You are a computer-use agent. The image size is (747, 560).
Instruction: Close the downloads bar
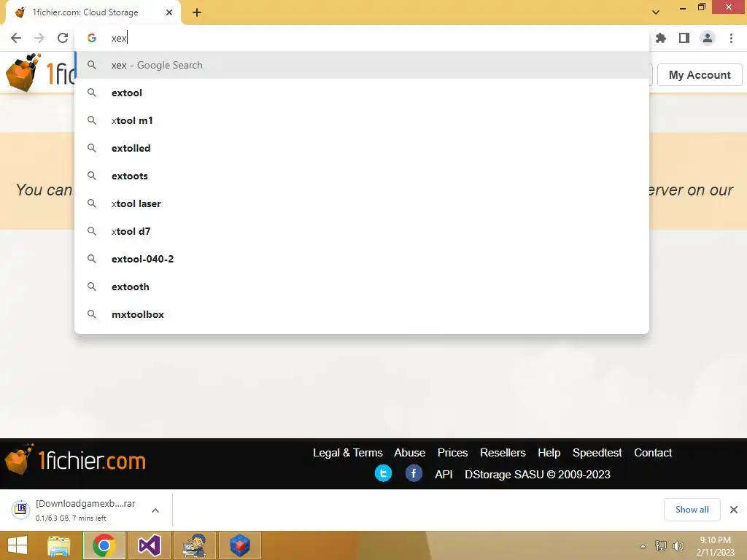pyautogui.click(x=734, y=510)
